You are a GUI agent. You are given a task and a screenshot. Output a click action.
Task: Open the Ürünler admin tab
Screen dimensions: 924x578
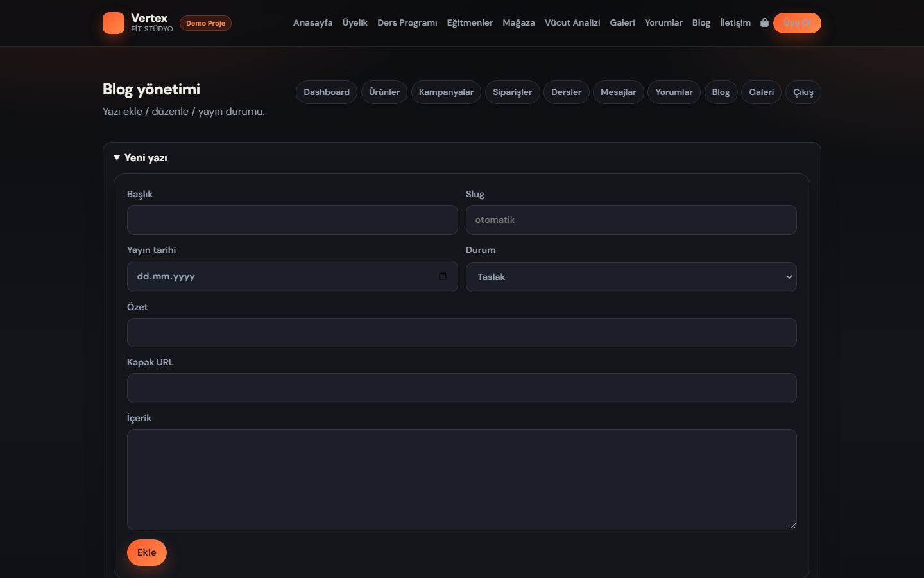tap(384, 92)
